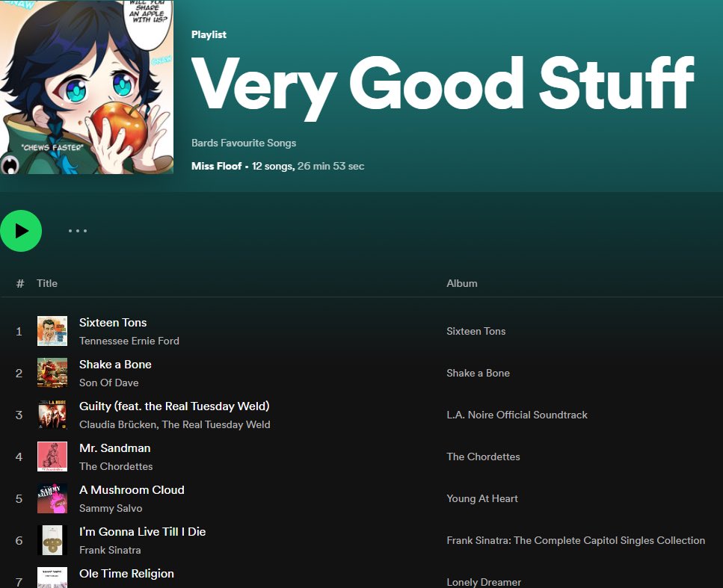Click the 12 songs count text
Viewport: 723px width, 588px height.
click(x=273, y=166)
